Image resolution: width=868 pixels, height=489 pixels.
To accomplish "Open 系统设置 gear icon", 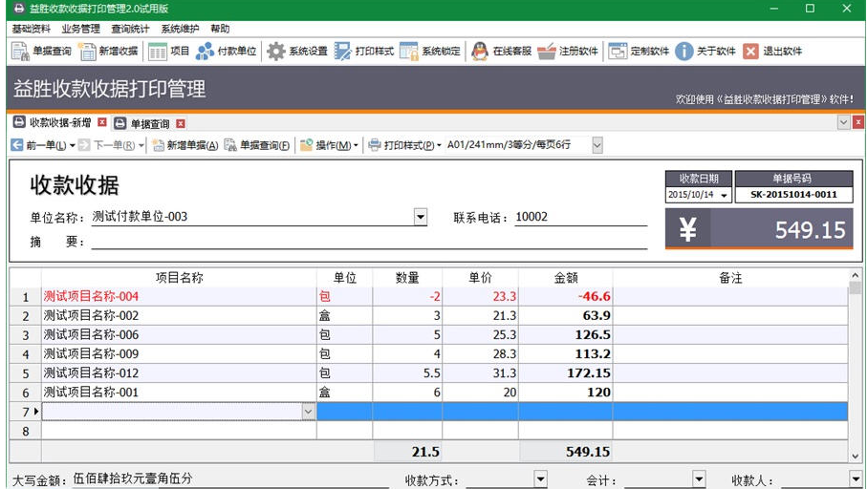I will (297, 52).
